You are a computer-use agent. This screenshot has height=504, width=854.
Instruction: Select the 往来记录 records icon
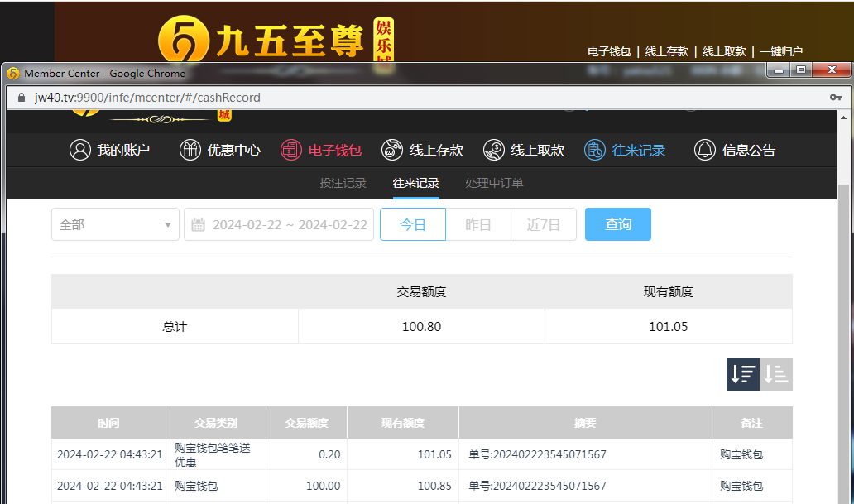coord(595,150)
